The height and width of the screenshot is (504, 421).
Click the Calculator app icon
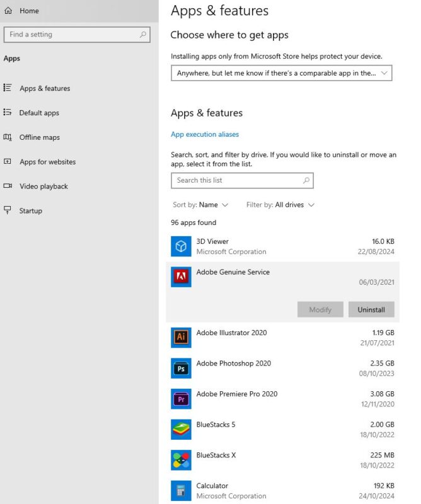(181, 490)
